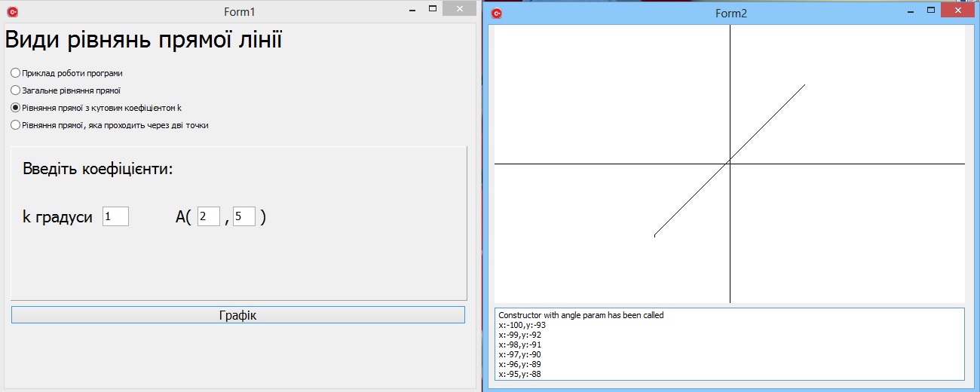Screen dimensions: 980x392
Task: Close the Form1 window
Action: coord(459,8)
